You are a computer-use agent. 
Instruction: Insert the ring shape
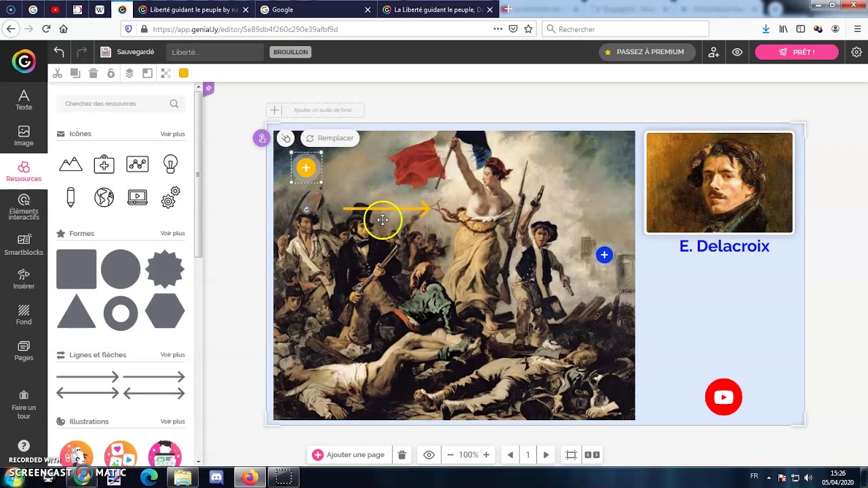point(121,313)
